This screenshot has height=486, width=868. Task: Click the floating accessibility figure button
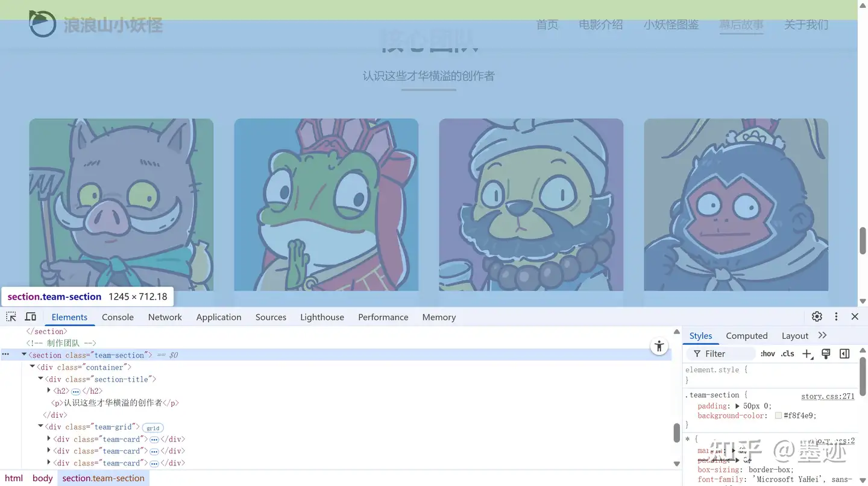click(x=659, y=346)
